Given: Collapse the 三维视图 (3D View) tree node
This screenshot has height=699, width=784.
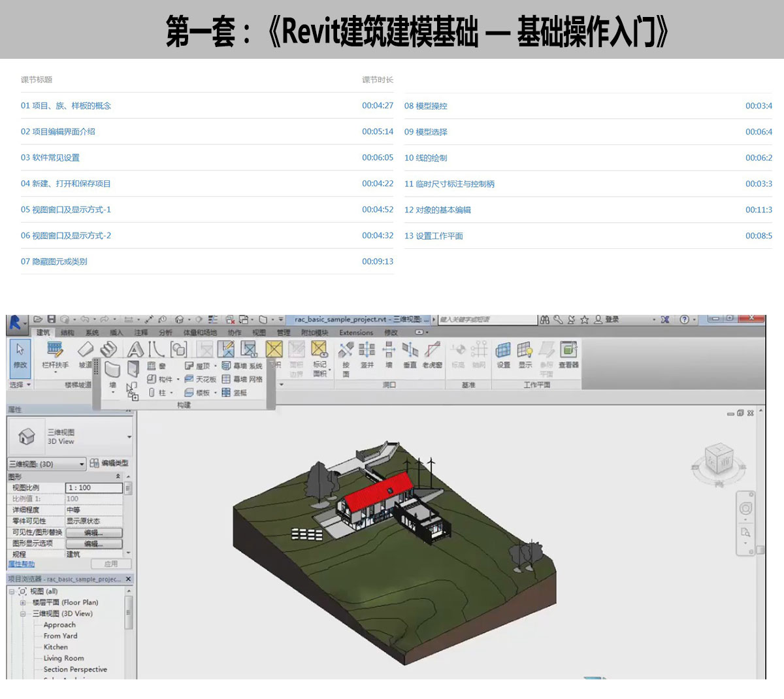Looking at the screenshot, I should (23, 613).
